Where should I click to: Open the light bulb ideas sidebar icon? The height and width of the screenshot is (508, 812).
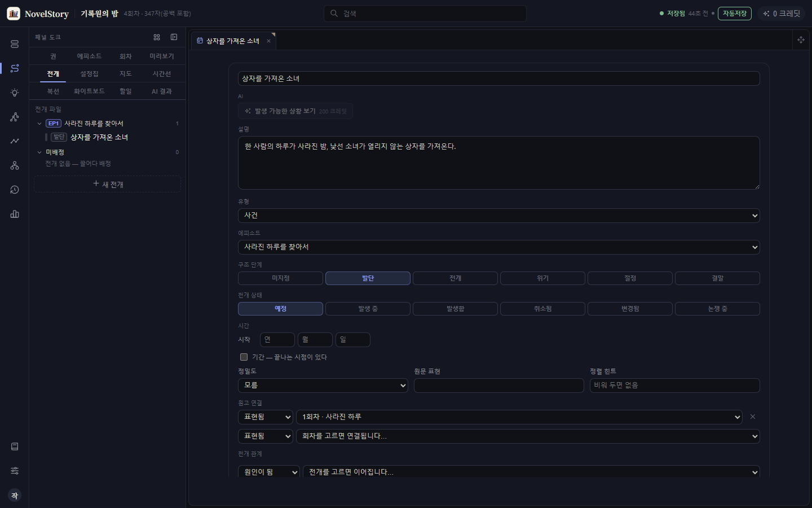pos(15,93)
